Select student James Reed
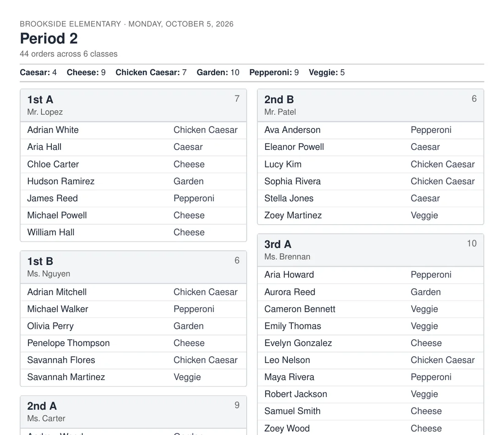The height and width of the screenshot is (435, 504). tap(52, 198)
